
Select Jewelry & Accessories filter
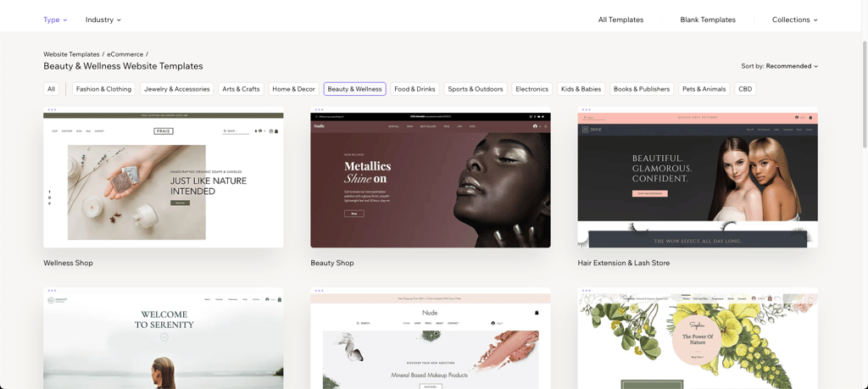point(177,88)
